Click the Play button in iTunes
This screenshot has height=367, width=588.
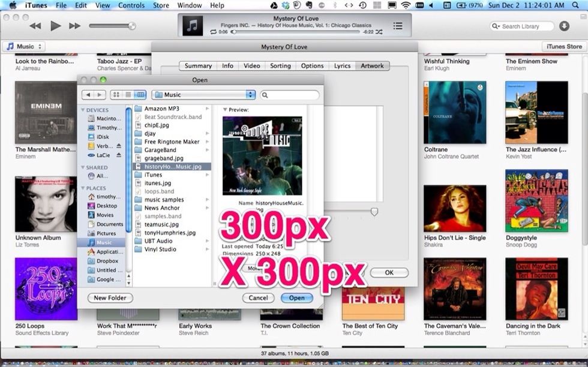(x=55, y=26)
